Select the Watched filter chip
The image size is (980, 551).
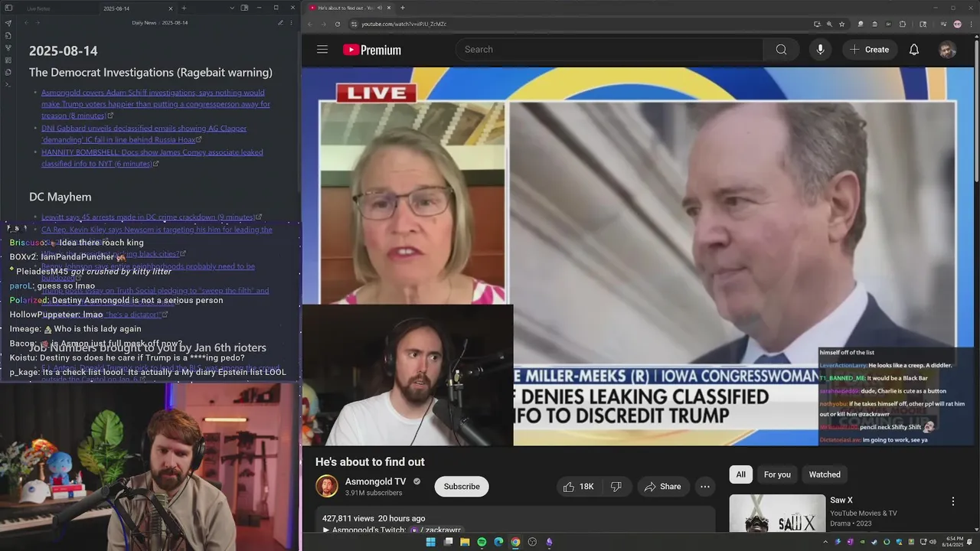(825, 474)
